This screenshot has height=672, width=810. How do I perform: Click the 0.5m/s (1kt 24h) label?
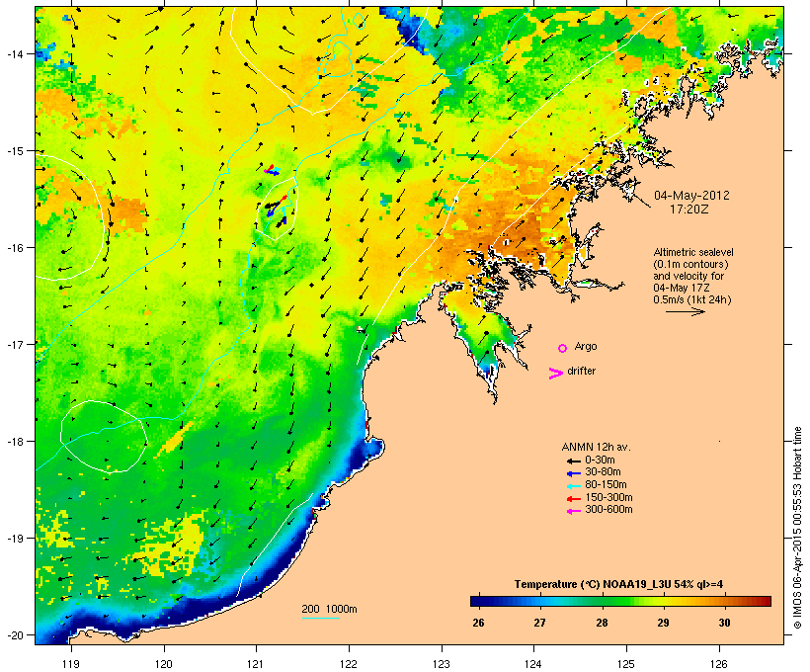692,299
